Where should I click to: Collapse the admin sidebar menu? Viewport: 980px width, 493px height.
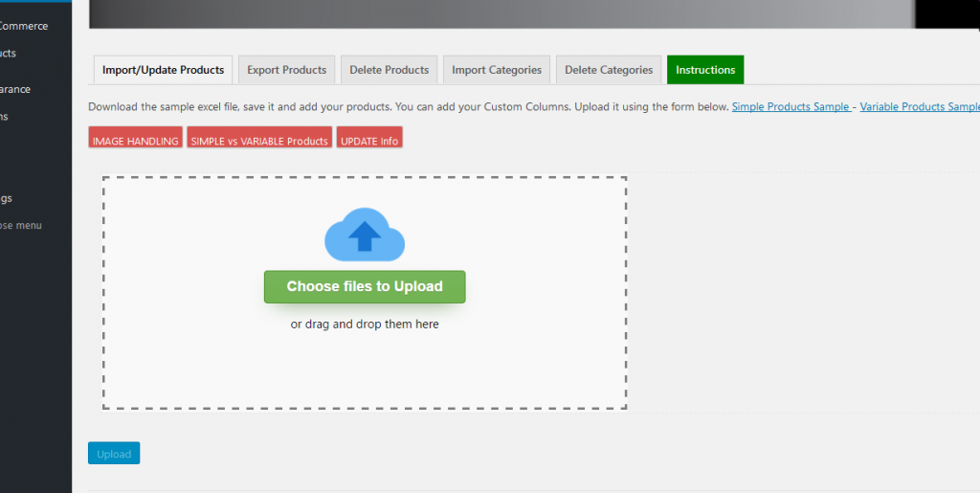point(20,225)
